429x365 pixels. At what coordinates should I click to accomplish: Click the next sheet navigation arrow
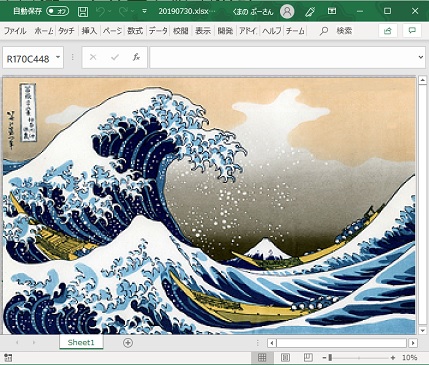(x=33, y=342)
